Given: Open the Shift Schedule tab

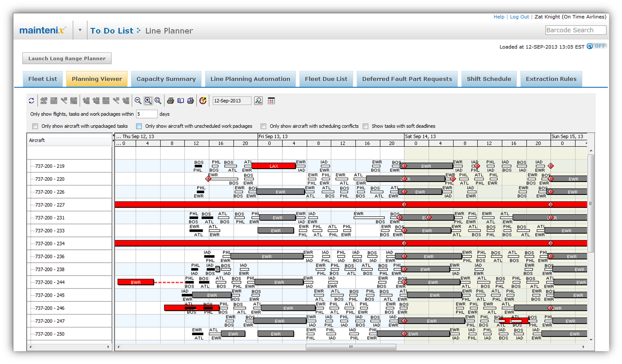Looking at the screenshot, I should pyautogui.click(x=489, y=79).
